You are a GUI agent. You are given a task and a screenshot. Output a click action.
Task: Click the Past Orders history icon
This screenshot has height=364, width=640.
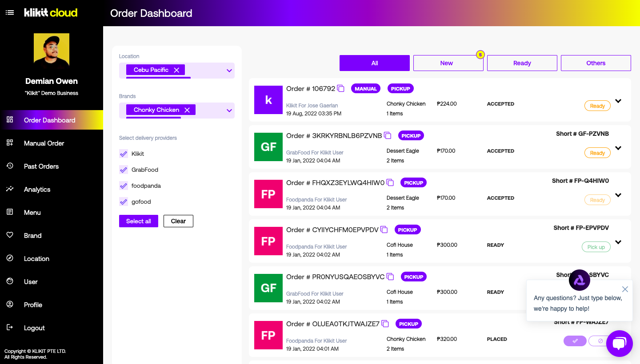point(10,166)
